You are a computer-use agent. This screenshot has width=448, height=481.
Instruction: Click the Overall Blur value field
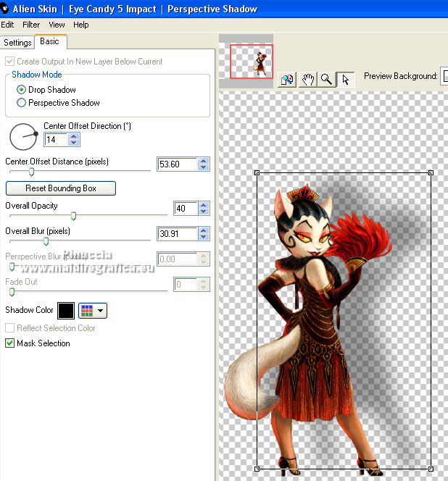(x=177, y=234)
